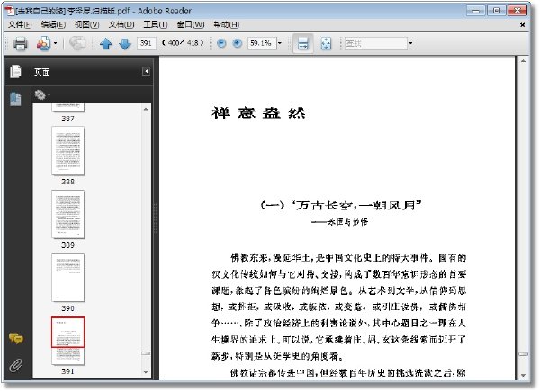The image size is (540, 392).
Task: Click the zoom value field 59.1%
Action: 262,43
